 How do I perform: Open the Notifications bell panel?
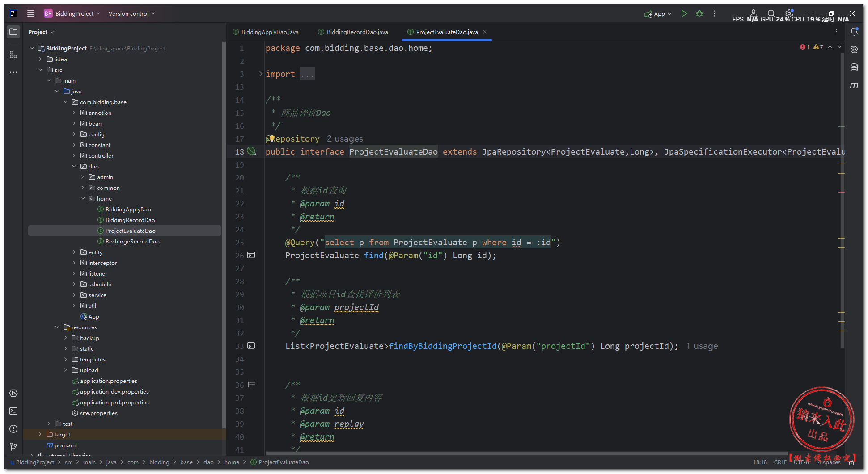click(854, 32)
